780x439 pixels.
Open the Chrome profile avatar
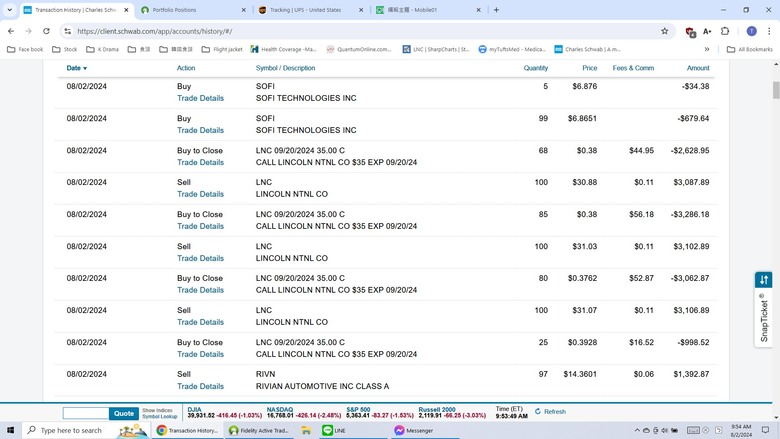point(752,31)
